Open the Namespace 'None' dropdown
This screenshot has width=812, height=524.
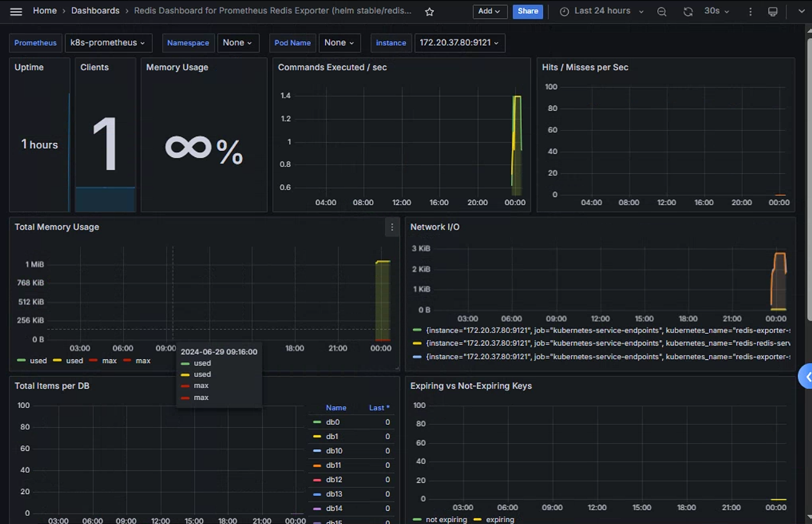(238, 43)
